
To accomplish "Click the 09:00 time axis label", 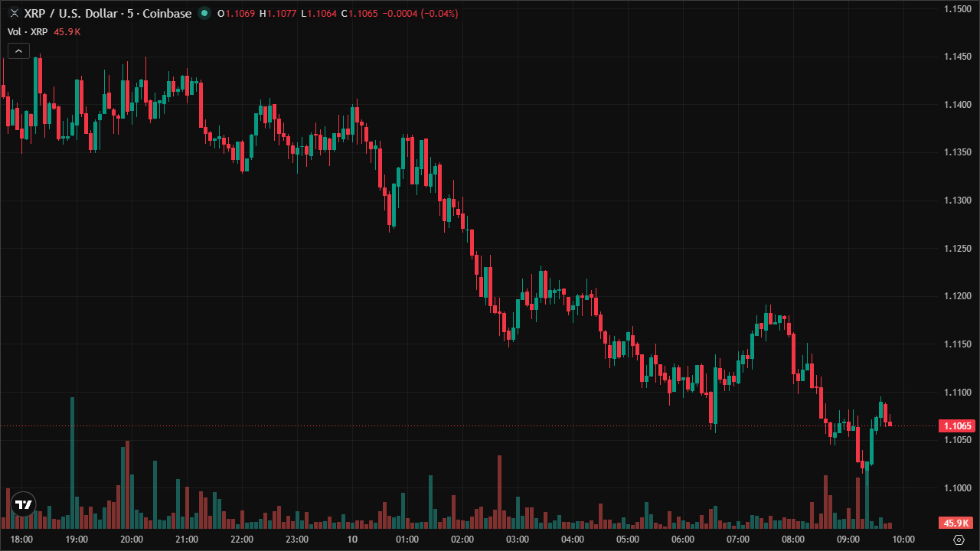I will pos(848,540).
